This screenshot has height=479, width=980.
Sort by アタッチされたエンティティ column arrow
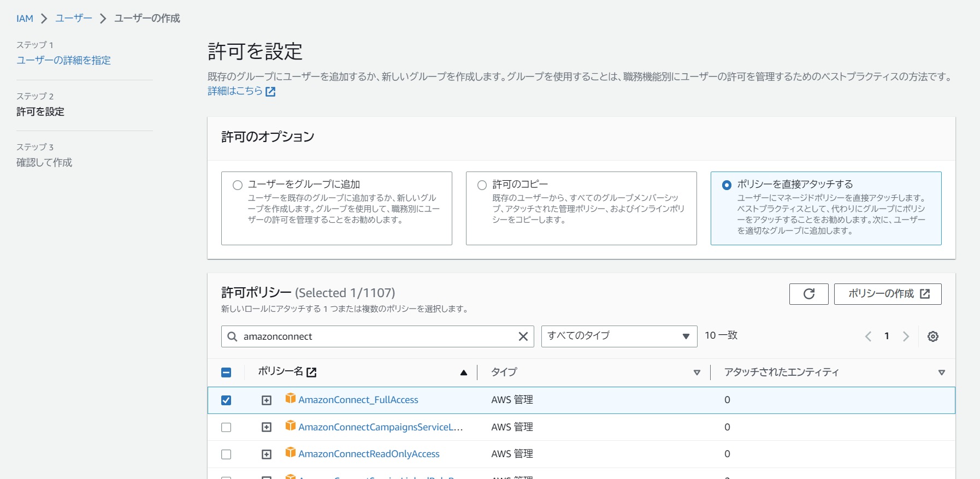(942, 372)
